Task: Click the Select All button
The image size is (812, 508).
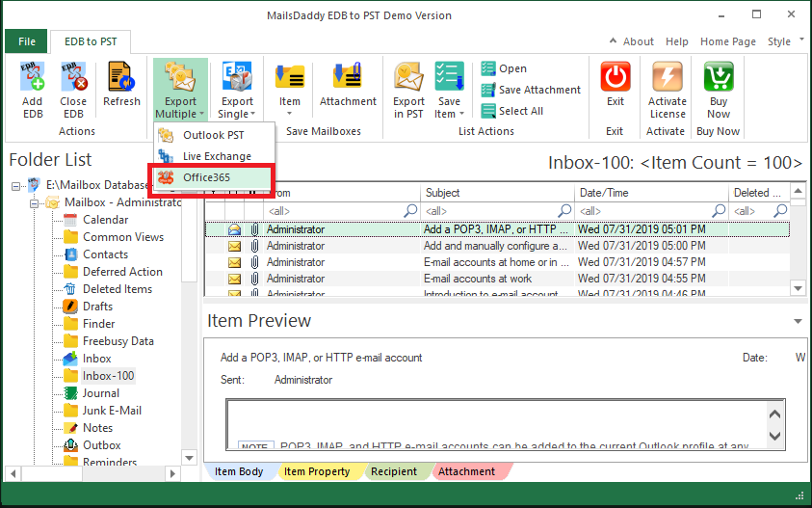Action: click(520, 111)
